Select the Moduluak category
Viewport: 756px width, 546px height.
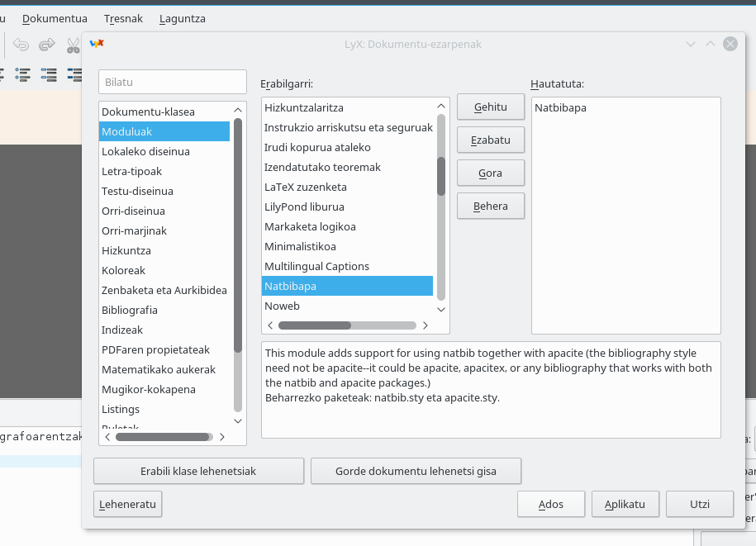(164, 131)
